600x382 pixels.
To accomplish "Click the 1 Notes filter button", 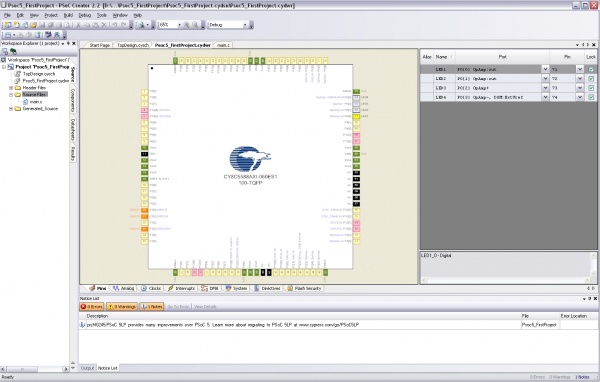I will click(152, 307).
